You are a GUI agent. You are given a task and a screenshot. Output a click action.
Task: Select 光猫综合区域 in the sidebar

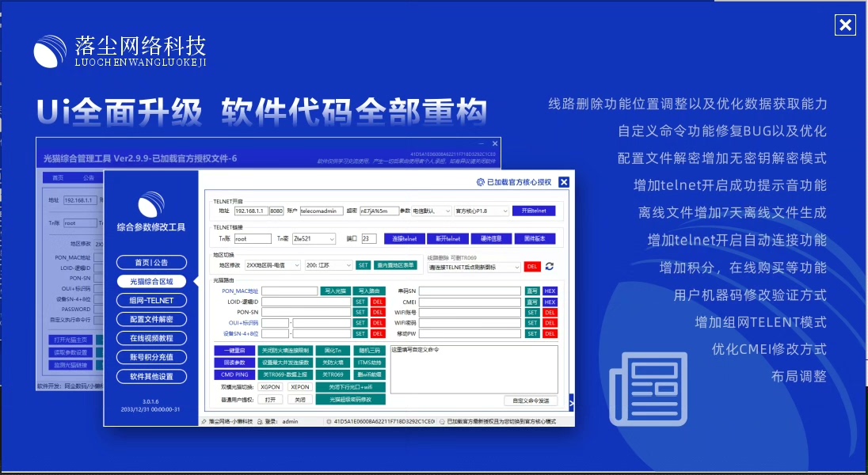[x=151, y=281]
